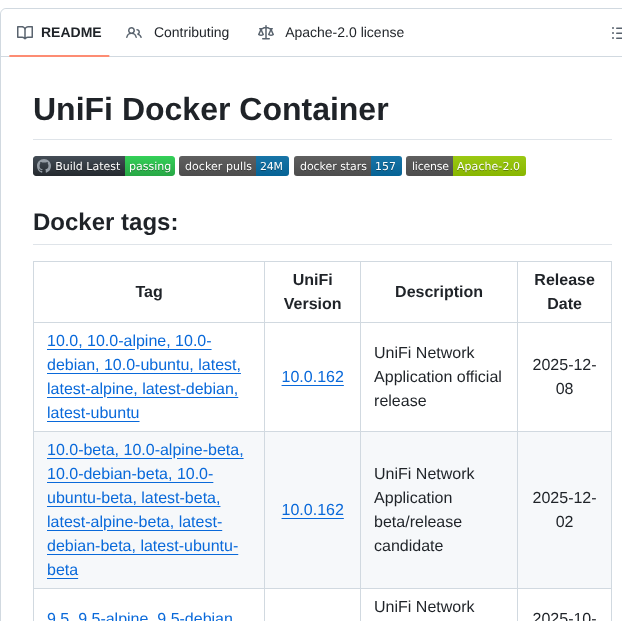The height and width of the screenshot is (621, 622).
Task: Click the Release Date column header
Action: [564, 291]
